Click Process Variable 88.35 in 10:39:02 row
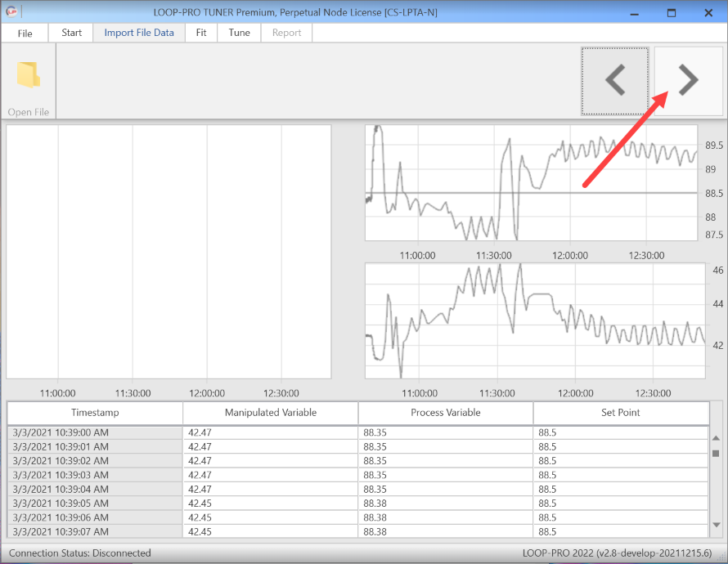Screen dimensions: 728x564 pos(446,461)
